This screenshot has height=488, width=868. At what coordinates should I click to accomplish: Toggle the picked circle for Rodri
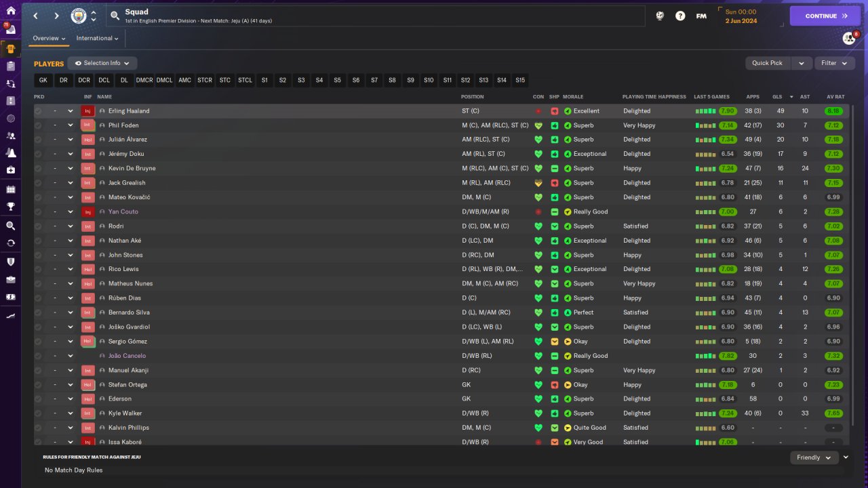tap(38, 226)
